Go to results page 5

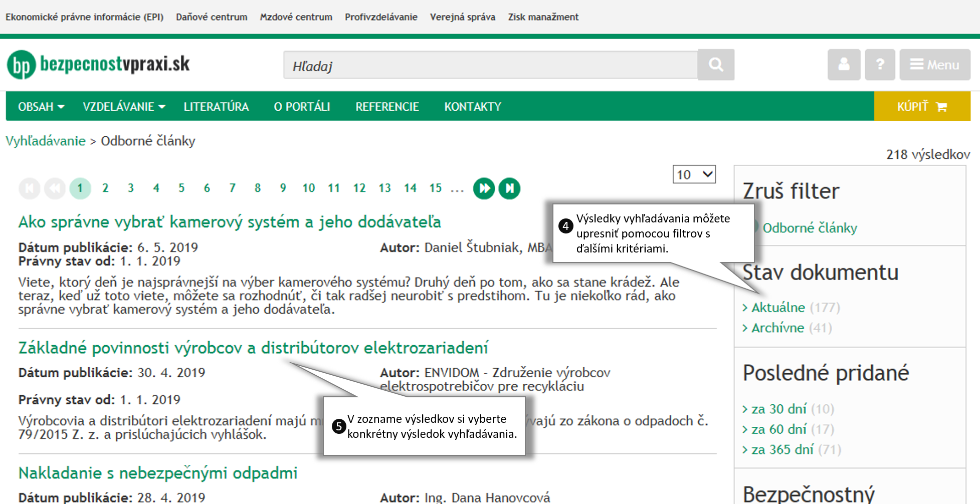181,188
